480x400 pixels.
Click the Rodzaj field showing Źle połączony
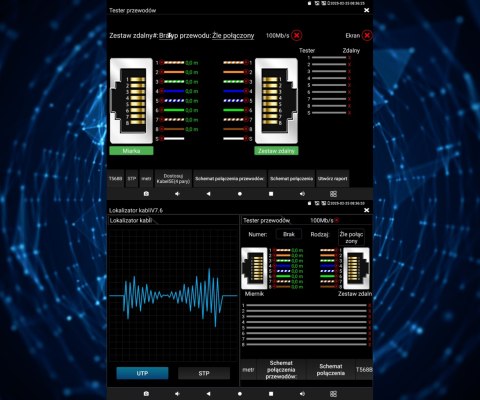coord(351,237)
